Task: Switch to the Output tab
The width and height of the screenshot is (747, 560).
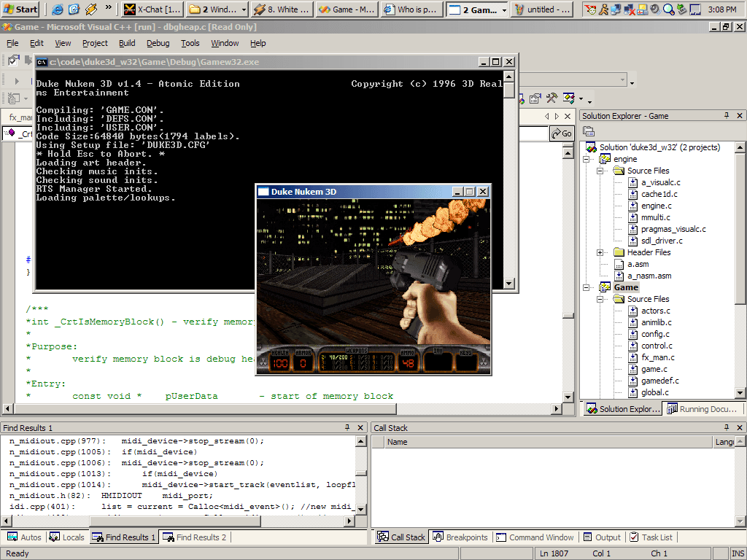Action: (x=603, y=537)
